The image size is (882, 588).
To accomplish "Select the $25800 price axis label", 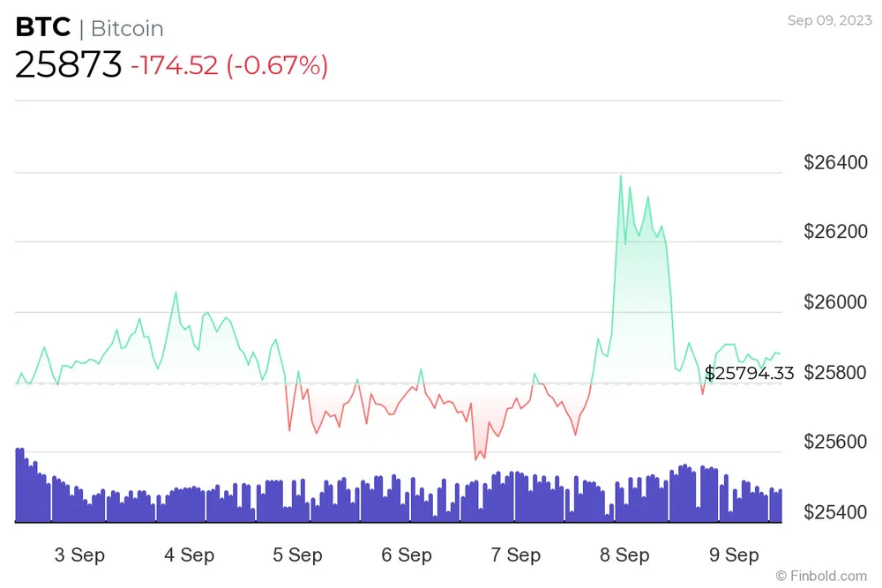I will pos(835,372).
